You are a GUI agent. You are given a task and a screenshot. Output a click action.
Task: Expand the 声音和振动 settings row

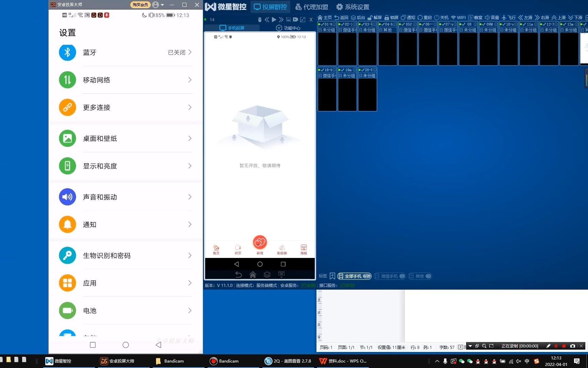126,197
